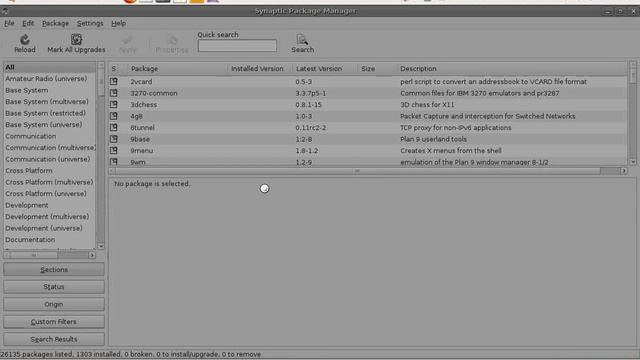Click the Properties toolbar icon
This screenshot has height=360, width=640.
click(x=172, y=40)
